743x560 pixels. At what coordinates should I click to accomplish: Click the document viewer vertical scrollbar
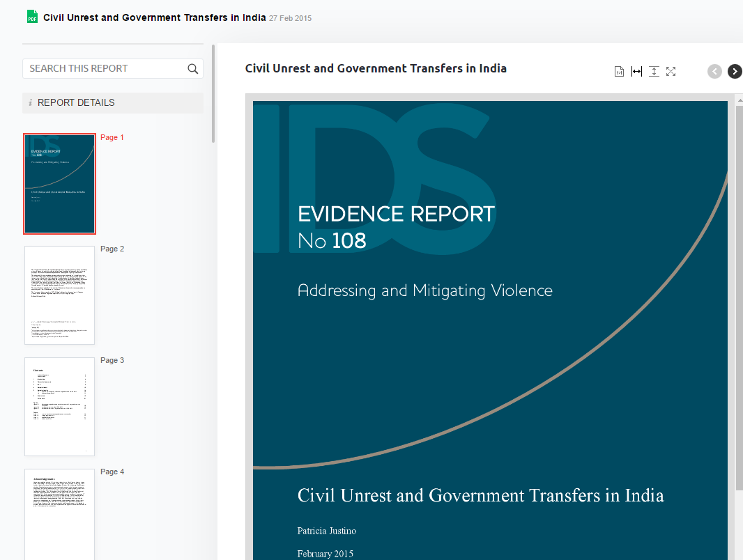740,298
